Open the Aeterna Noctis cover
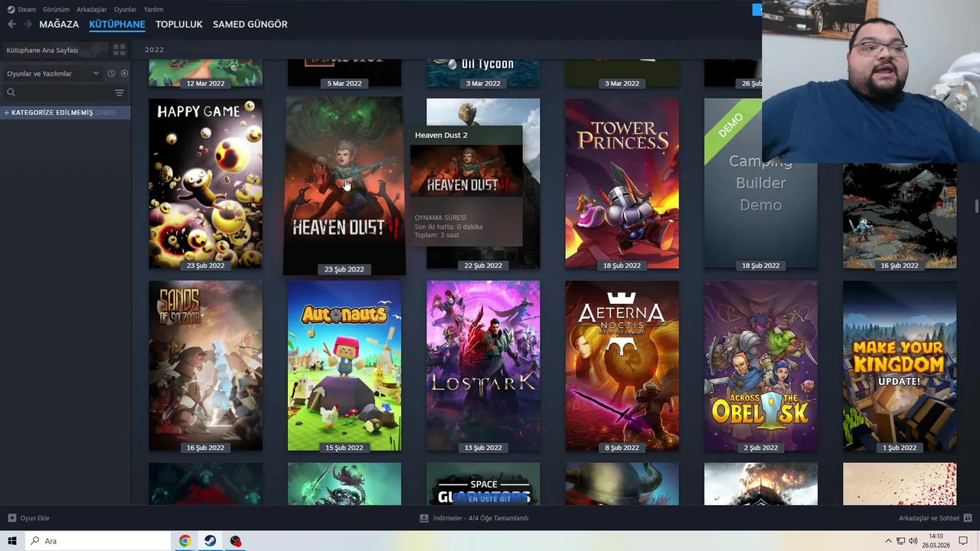The image size is (980, 551). (622, 365)
